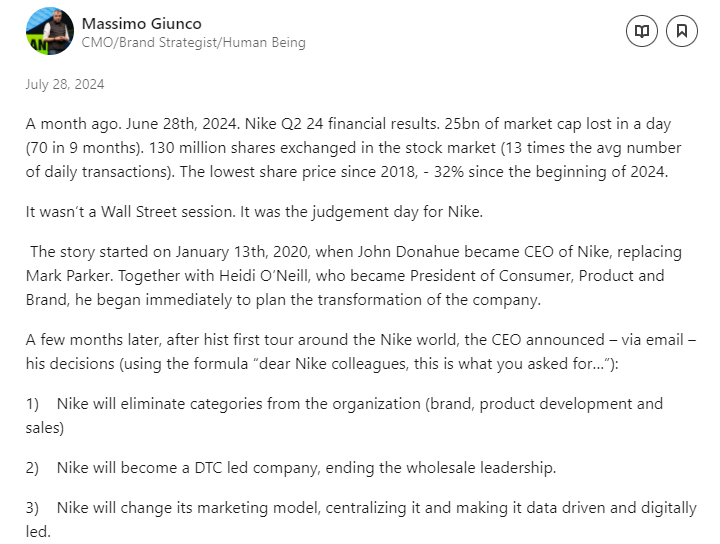
Task: Click list item 2 about DTC led company
Action: coord(305,467)
